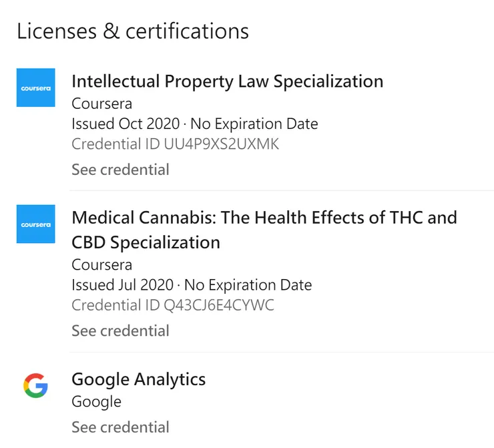Select the Google Analytics certification title
This screenshot has width=494, height=448.
(138, 379)
